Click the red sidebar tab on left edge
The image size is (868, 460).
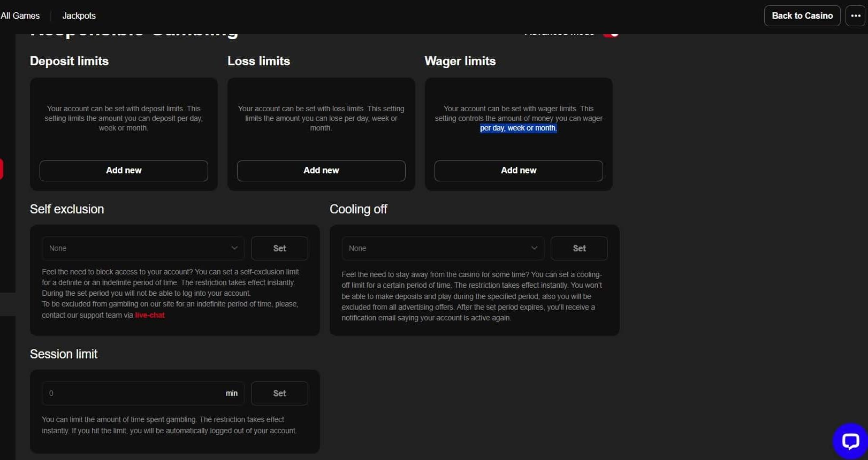(2, 169)
